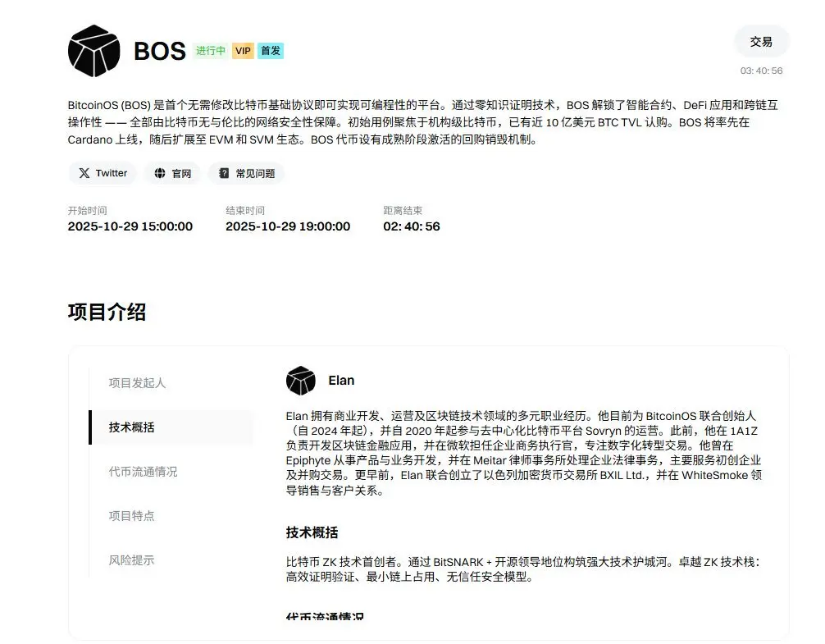The image size is (825, 644).
Task: Click the globe icon for 官网
Action: 160,173
